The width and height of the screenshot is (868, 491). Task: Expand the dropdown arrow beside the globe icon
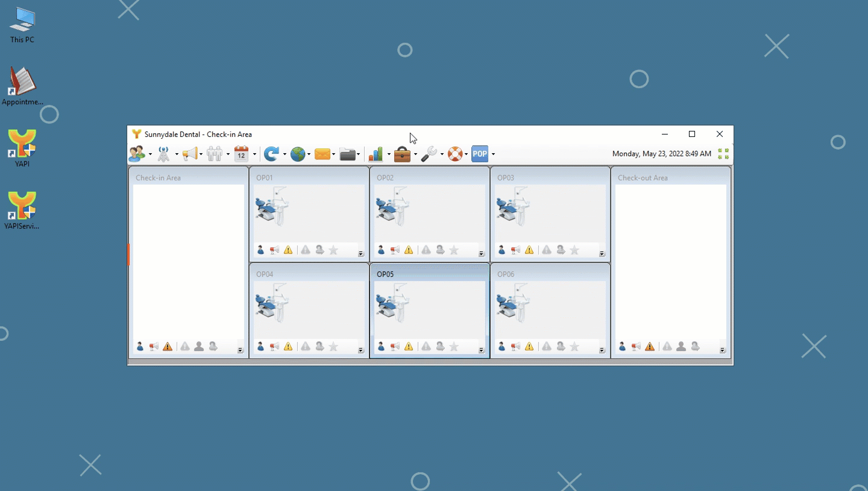[309, 154]
